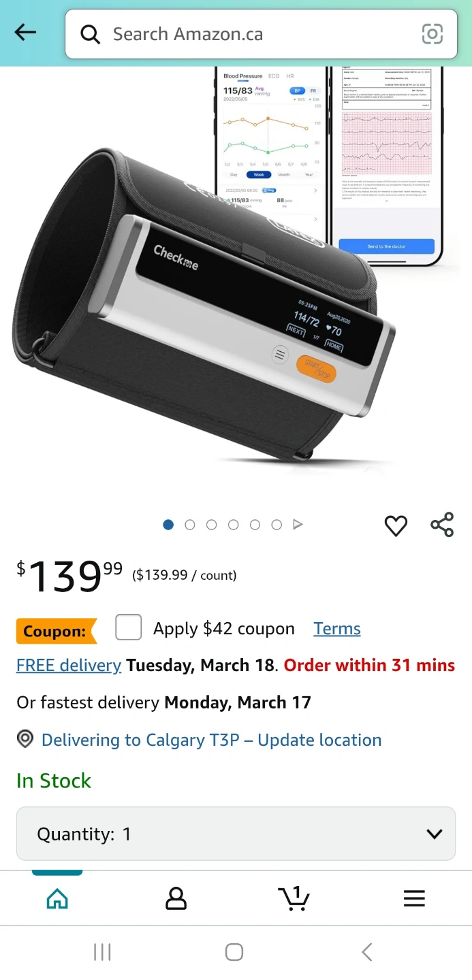Check the Apply $42 coupon box
The image size is (472, 980).
click(129, 627)
